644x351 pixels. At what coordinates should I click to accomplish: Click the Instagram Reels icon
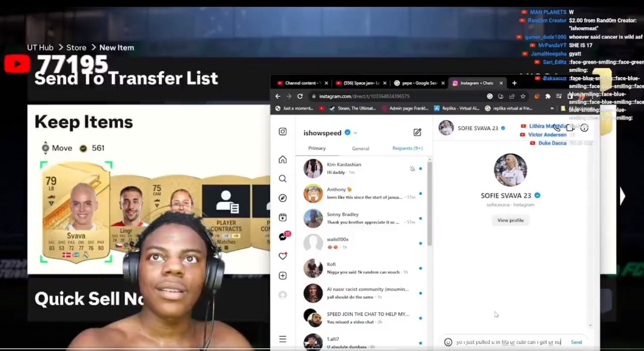pos(283,217)
